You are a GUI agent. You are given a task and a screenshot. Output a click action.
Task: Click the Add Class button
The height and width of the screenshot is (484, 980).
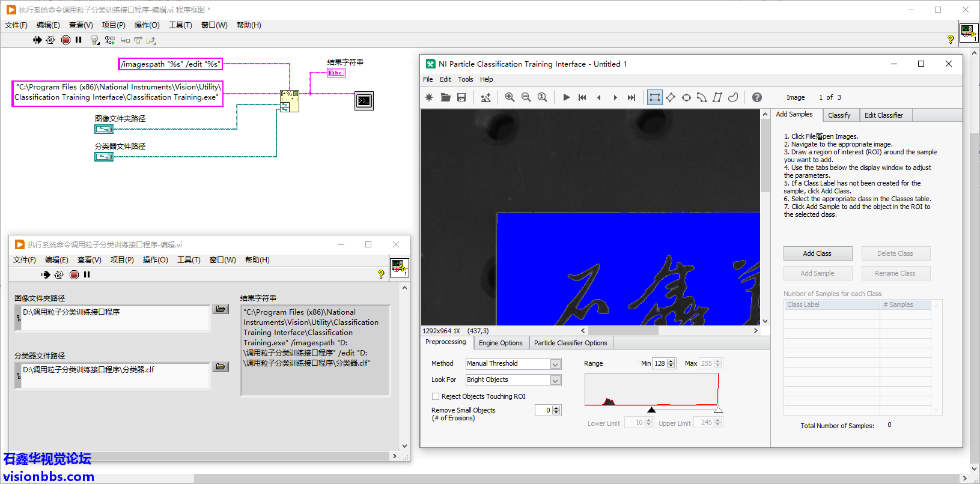[x=817, y=253]
